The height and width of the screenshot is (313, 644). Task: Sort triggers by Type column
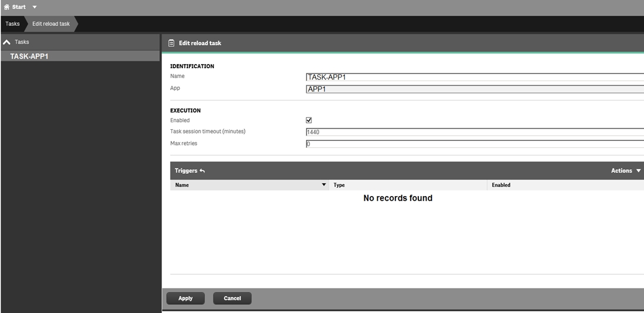click(339, 185)
